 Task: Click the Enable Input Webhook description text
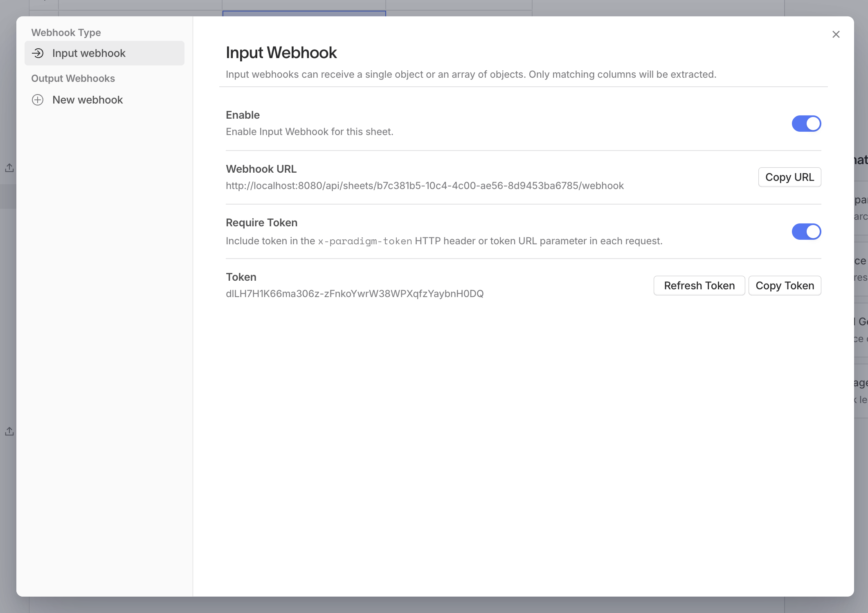point(309,132)
